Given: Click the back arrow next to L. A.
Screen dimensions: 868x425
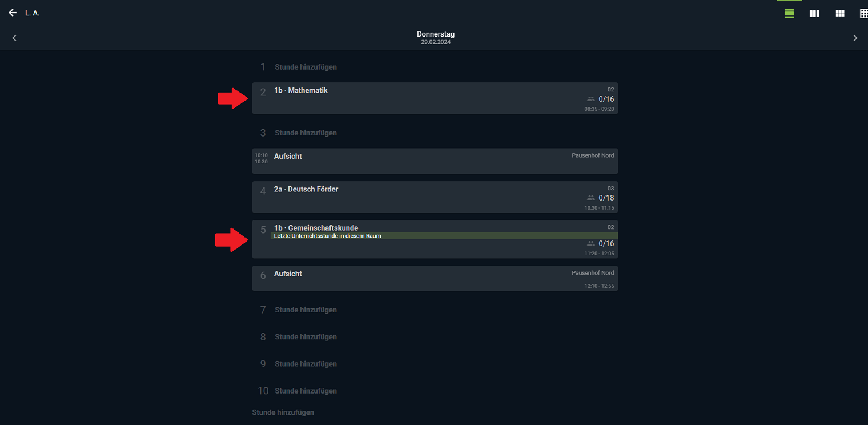Looking at the screenshot, I should point(13,13).
